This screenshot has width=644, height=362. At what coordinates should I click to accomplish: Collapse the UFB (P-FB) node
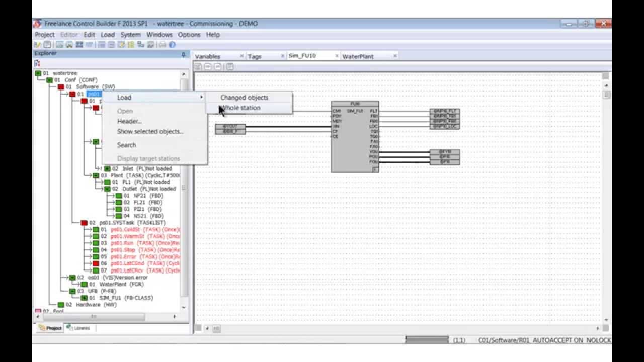pos(72,291)
